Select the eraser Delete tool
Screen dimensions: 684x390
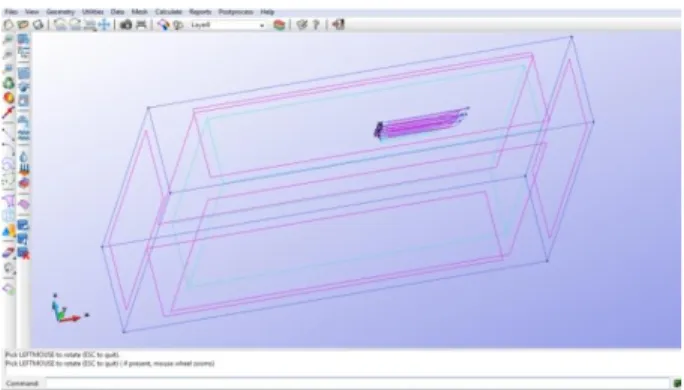pyautogui.click(x=8, y=252)
